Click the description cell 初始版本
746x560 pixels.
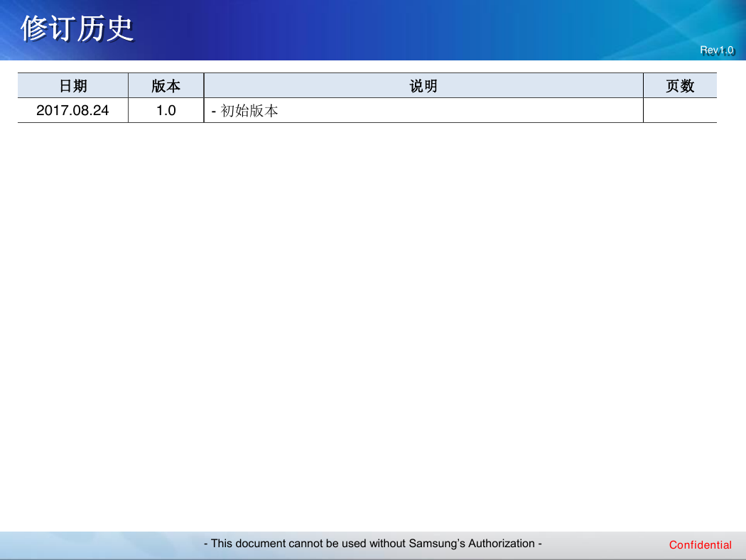423,110
